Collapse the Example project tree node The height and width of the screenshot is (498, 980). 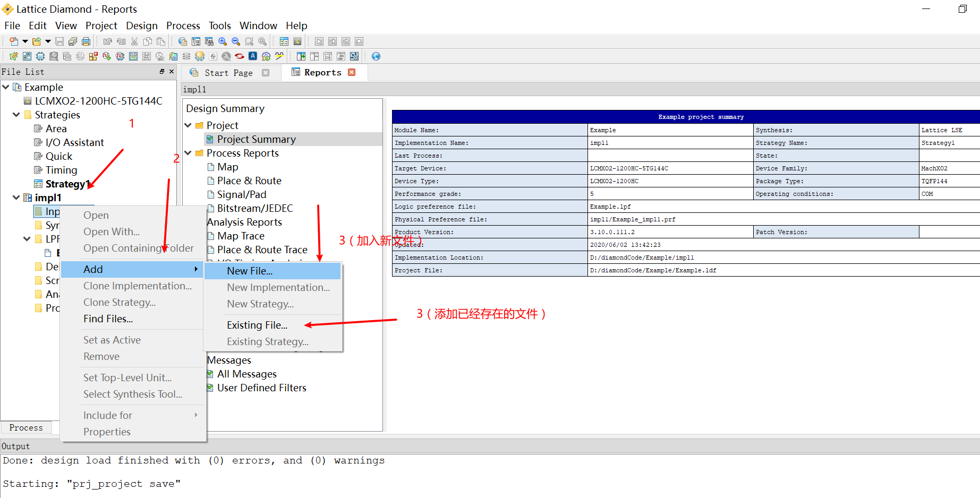[6, 87]
